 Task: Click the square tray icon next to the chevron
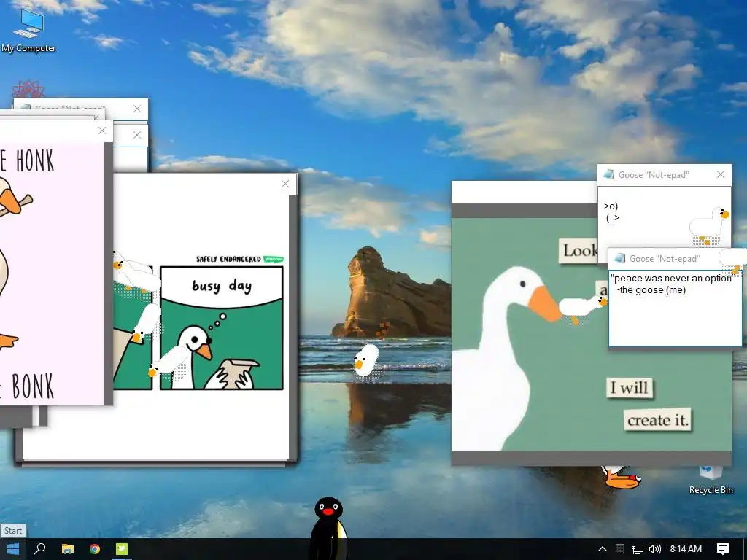point(619,549)
